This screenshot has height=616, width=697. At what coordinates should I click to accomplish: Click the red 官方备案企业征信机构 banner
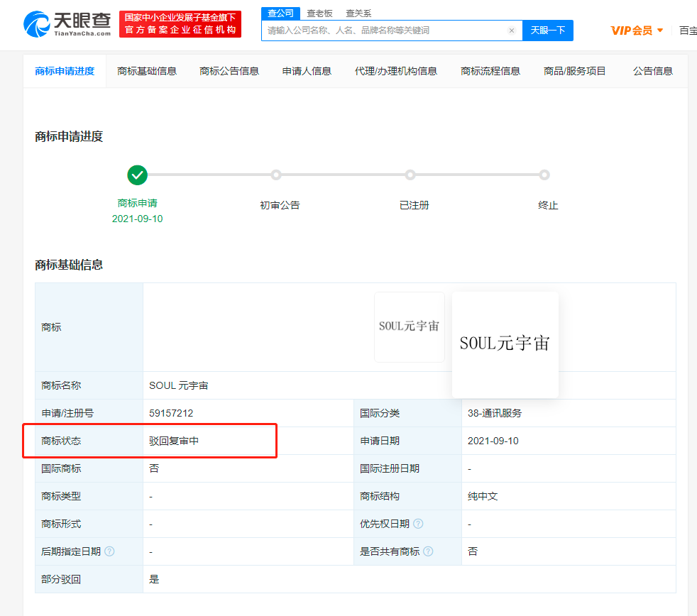[x=180, y=24]
